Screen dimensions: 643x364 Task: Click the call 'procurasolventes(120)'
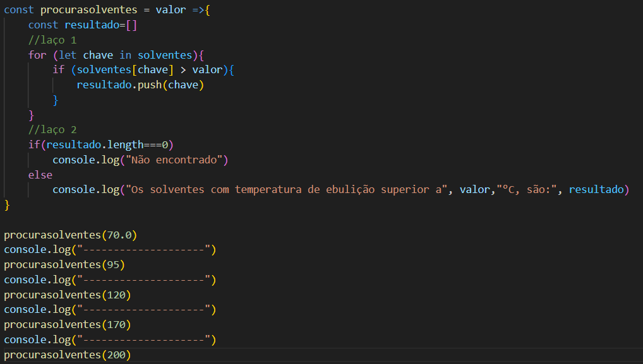click(67, 295)
